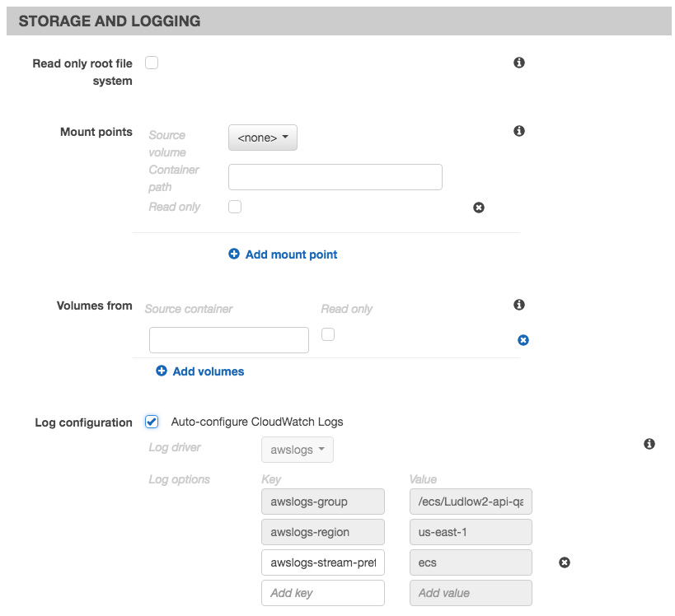Focus the Container path text field
The image size is (675, 616).
click(x=335, y=177)
